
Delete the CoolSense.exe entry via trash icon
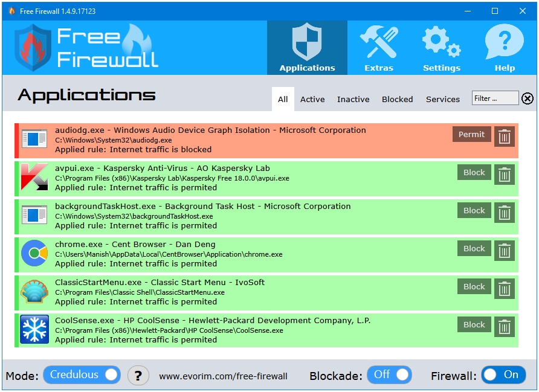tap(505, 327)
